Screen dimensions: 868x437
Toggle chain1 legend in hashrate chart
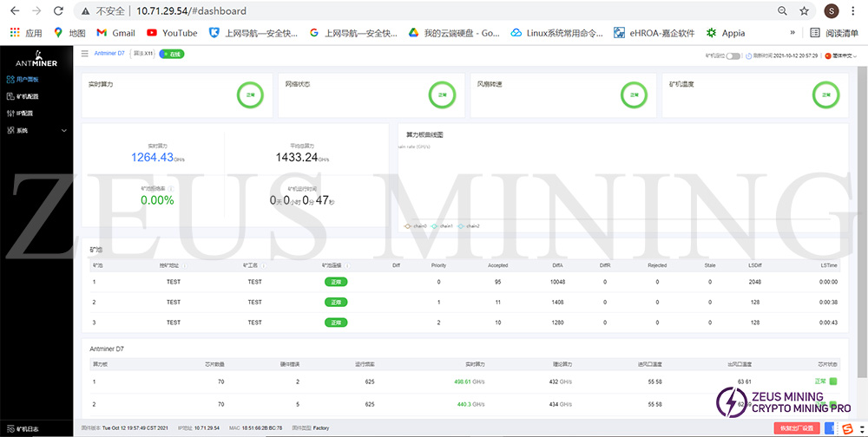442,225
